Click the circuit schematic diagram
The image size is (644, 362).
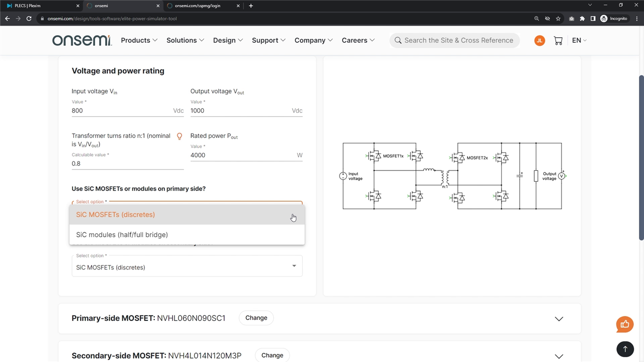(453, 175)
